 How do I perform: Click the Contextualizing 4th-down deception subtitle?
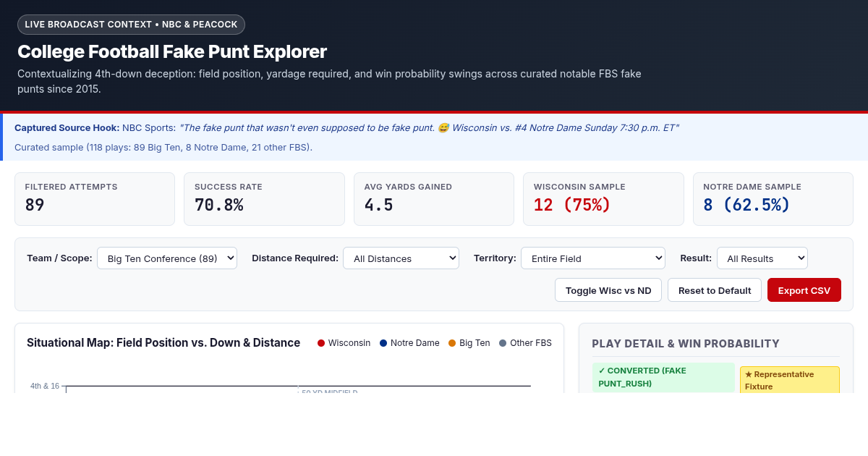pos(329,81)
